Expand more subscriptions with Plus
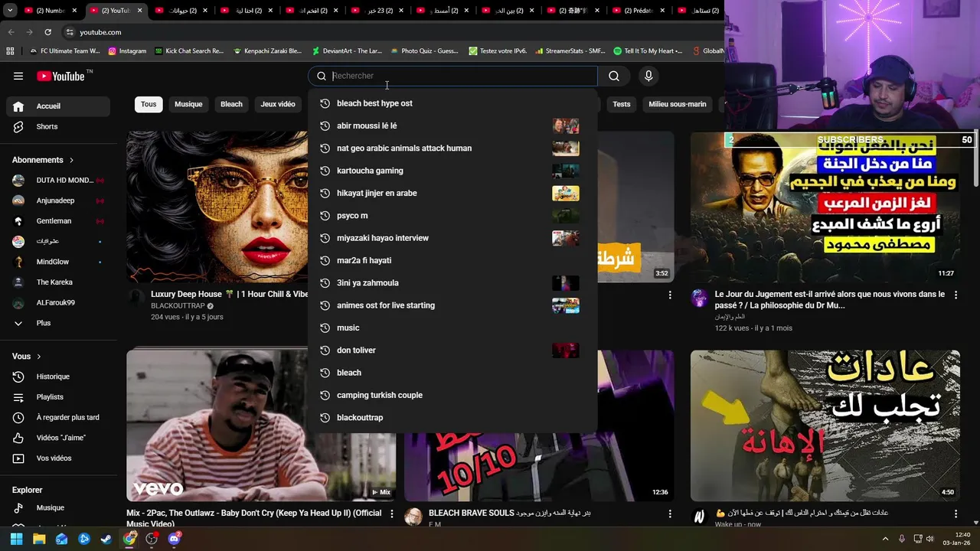 [x=58, y=323]
